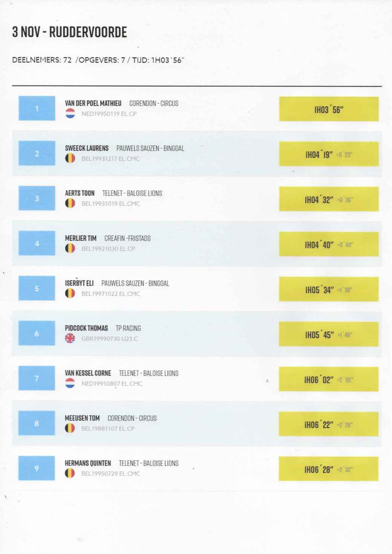
Task: Click the Belgian flag under Sweeck Laurens
Action: (70, 158)
